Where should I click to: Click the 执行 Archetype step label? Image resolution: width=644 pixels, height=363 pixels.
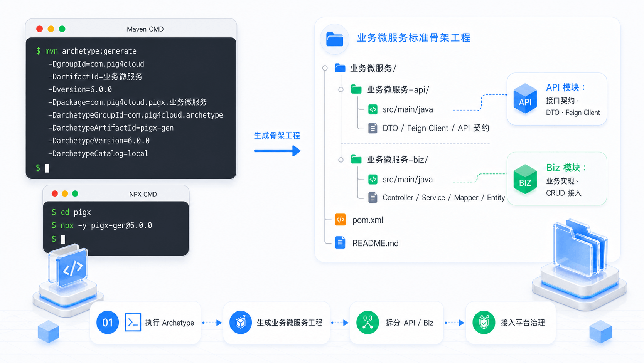(x=170, y=323)
